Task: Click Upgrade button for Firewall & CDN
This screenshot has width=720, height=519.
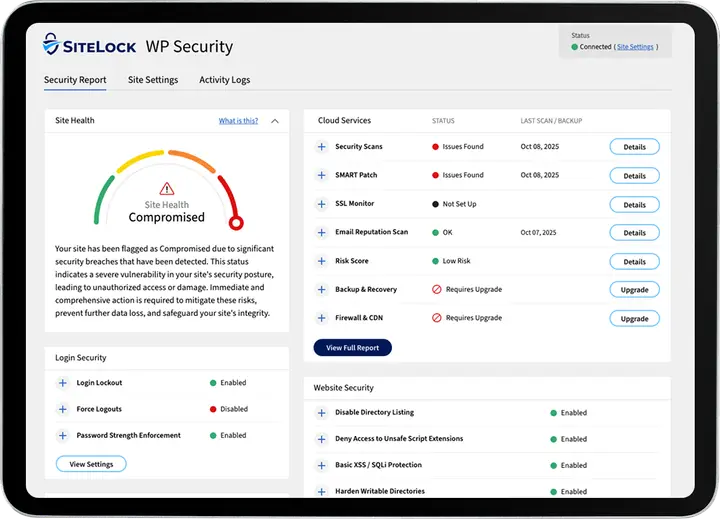Action: click(x=634, y=319)
